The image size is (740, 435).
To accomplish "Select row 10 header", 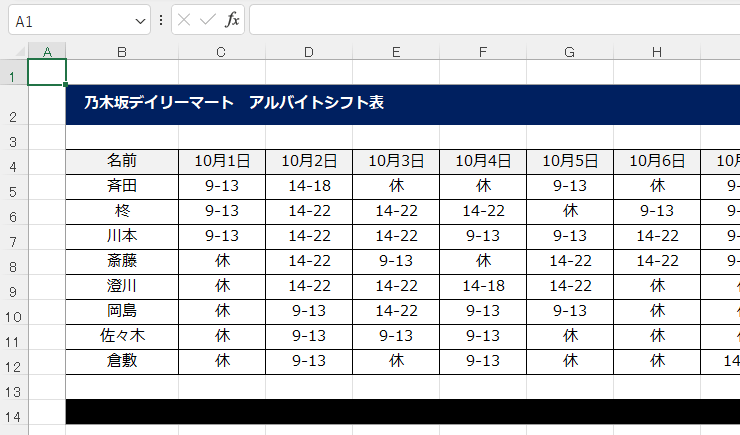I will pyautogui.click(x=14, y=312).
